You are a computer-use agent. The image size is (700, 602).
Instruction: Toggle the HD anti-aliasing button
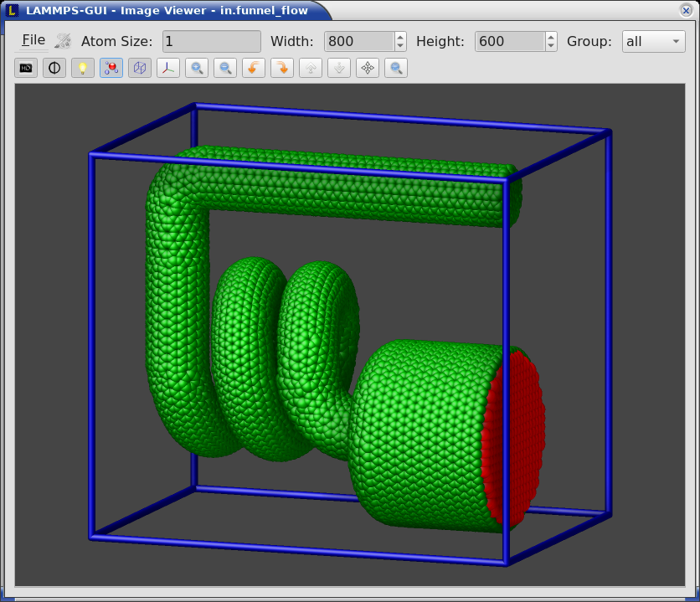tap(26, 69)
